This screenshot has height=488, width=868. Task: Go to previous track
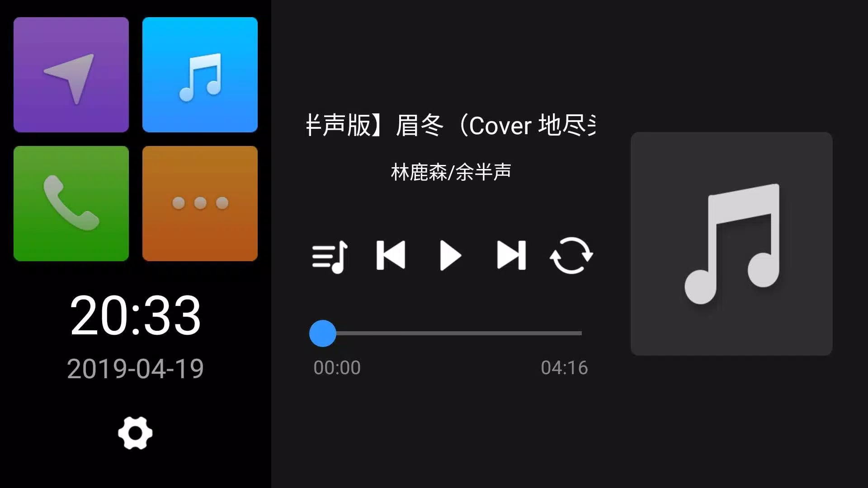tap(391, 256)
